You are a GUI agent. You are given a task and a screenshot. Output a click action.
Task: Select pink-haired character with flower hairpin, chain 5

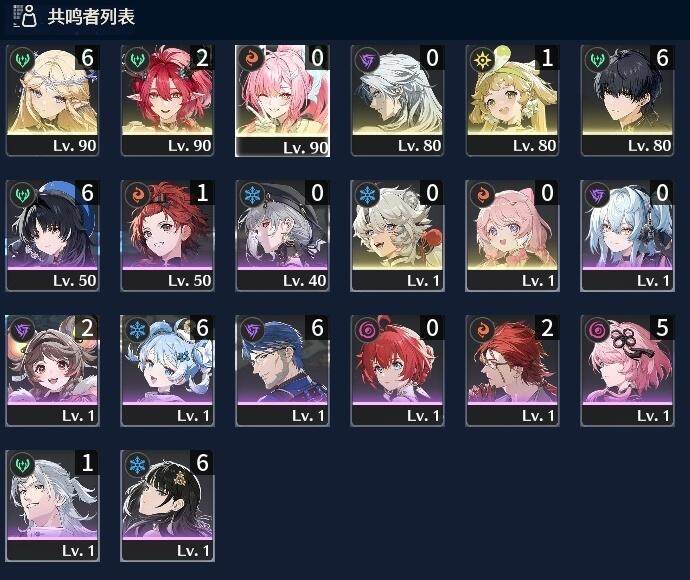pos(627,371)
